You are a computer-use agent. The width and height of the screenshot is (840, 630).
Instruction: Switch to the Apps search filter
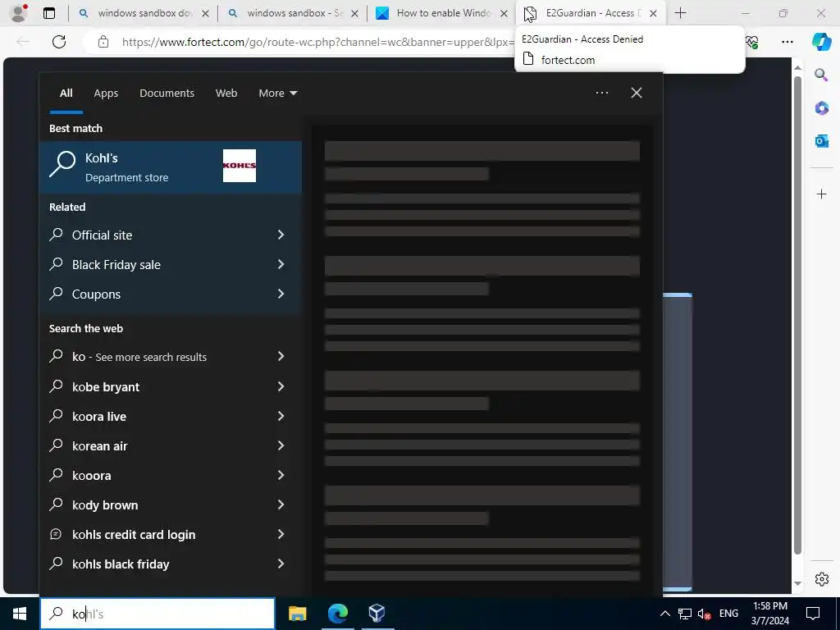pos(106,94)
